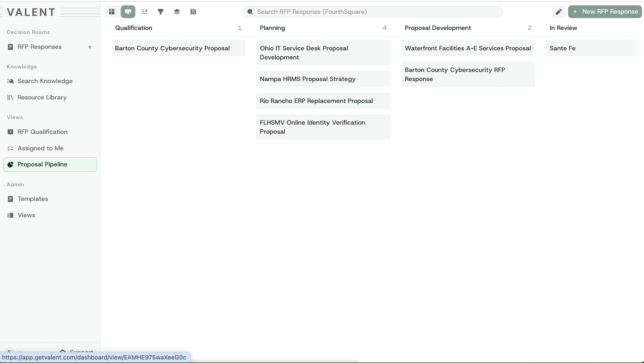Open the Barton County Cybersecurity Proposal card
The height and width of the screenshot is (363, 644).
pos(178,48)
